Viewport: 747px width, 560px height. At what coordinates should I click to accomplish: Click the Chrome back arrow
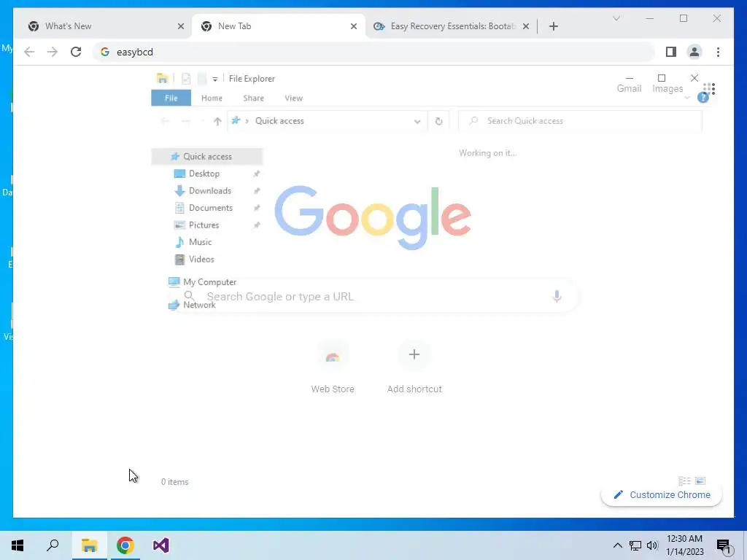click(x=29, y=52)
